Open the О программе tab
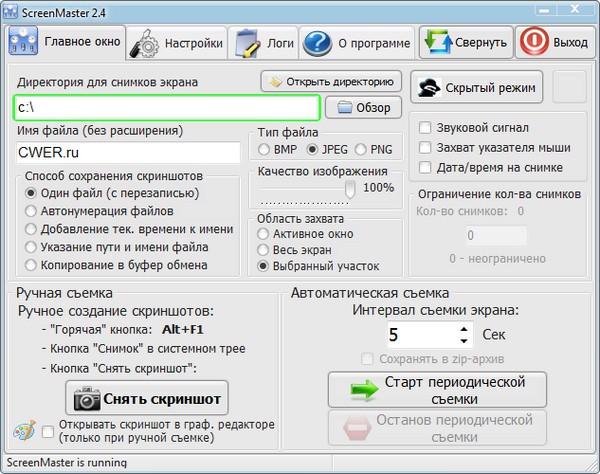The height and width of the screenshot is (474, 600). [357, 43]
